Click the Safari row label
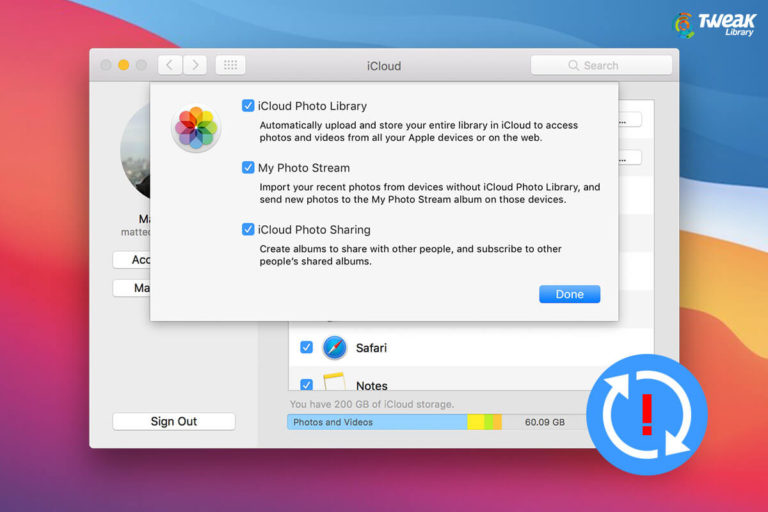This screenshot has height=512, width=768. click(x=371, y=348)
